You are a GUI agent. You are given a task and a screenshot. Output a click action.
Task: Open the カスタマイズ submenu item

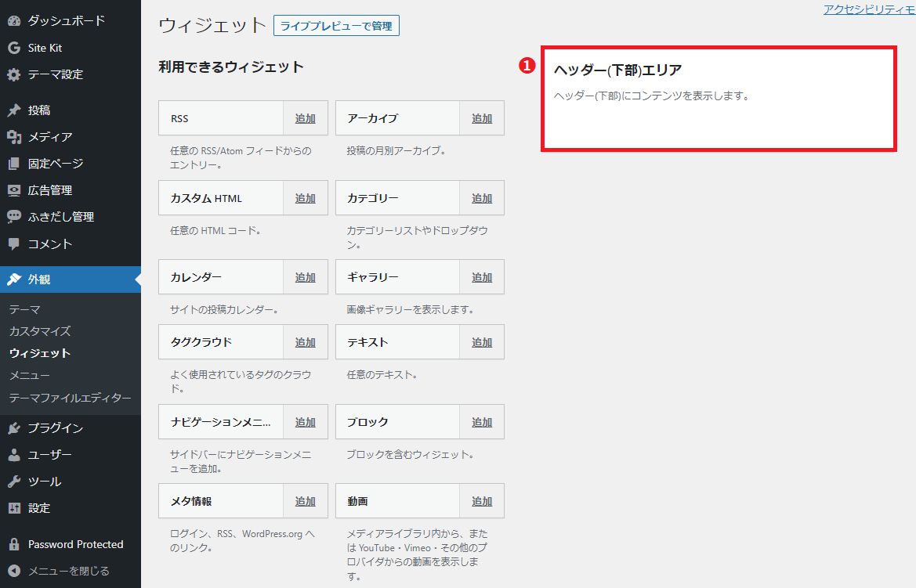[x=40, y=331]
